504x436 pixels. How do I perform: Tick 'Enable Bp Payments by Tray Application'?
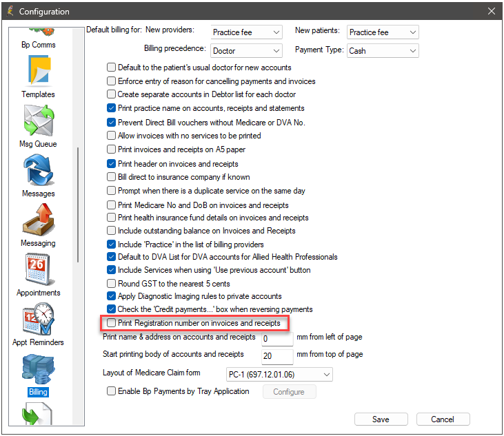[x=111, y=391]
